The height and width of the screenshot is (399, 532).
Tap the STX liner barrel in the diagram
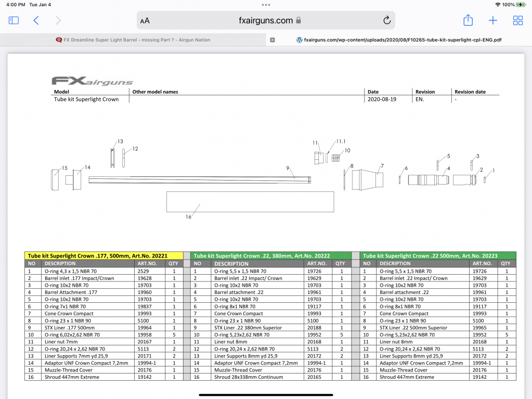[x=200, y=180]
